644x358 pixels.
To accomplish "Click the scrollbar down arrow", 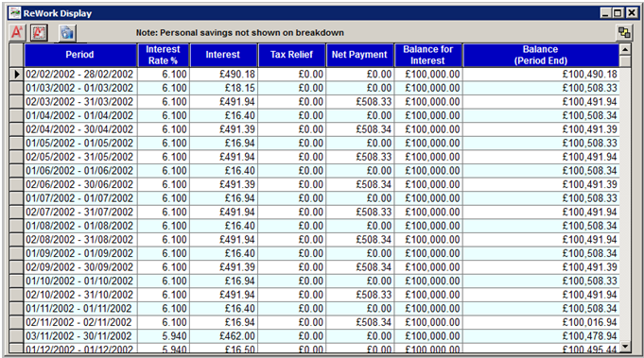I will click(x=625, y=347).
